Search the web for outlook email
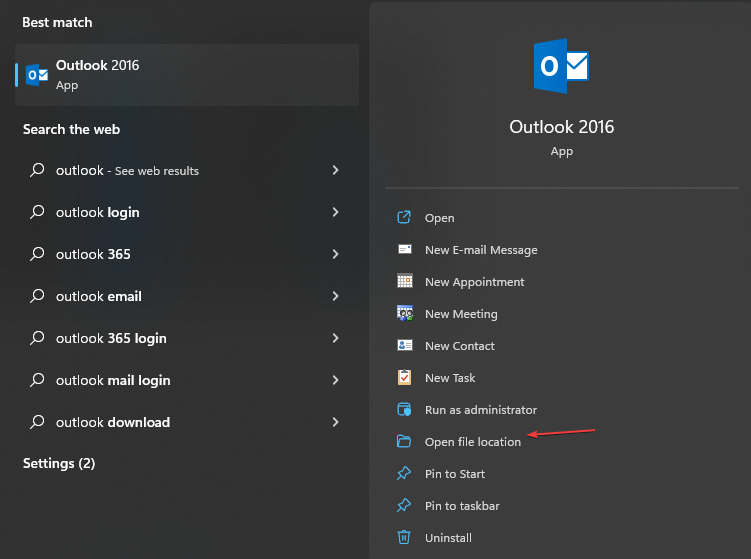The image size is (751, 559). point(99,296)
